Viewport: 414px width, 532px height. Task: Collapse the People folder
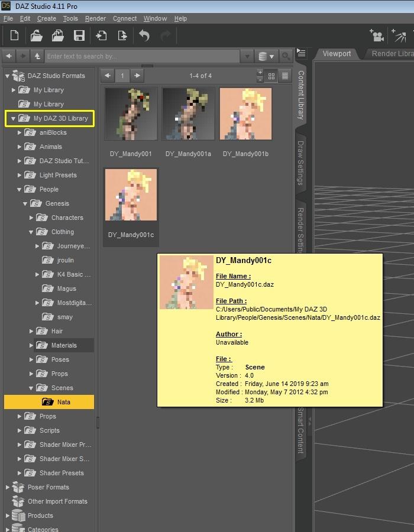click(x=20, y=189)
